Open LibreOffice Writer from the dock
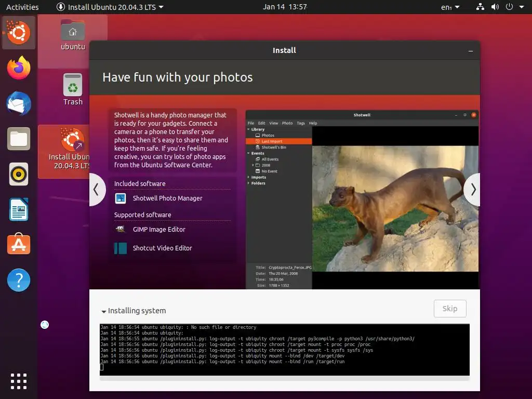Viewport: 532px width, 399px height. click(x=19, y=209)
